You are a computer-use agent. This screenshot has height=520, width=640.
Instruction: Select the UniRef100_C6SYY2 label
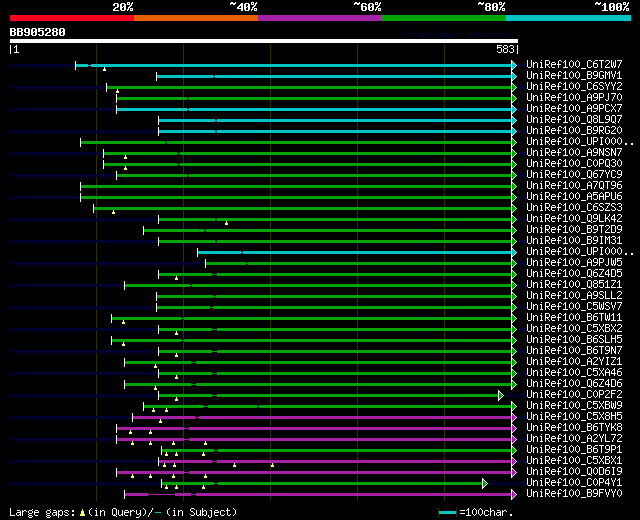574,87
